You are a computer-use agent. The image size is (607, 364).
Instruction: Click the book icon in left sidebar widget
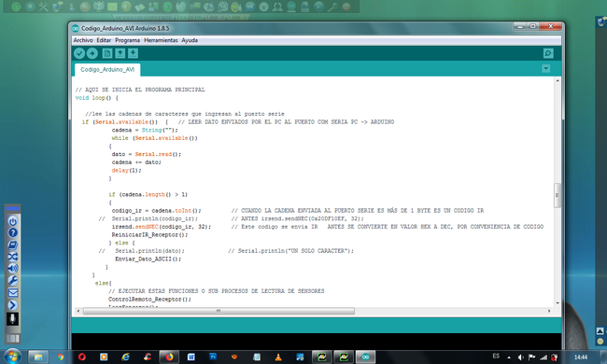pyautogui.click(x=13, y=245)
